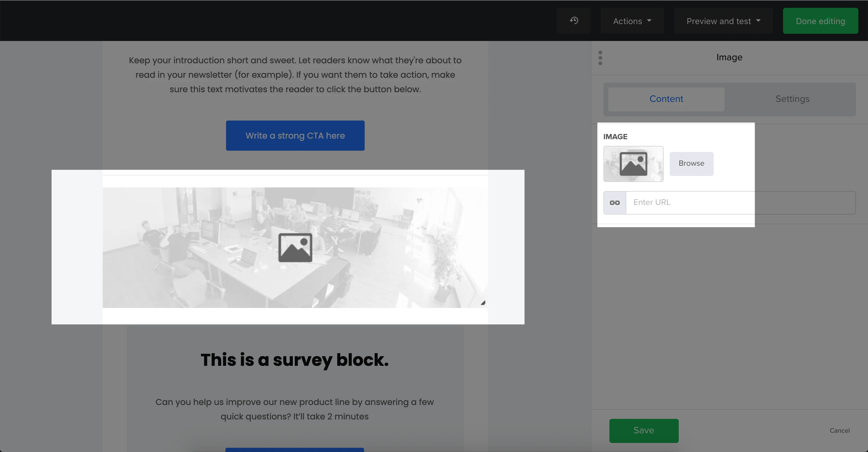The height and width of the screenshot is (452, 868).
Task: Click the introduction paragraph text block
Action: tap(295, 75)
